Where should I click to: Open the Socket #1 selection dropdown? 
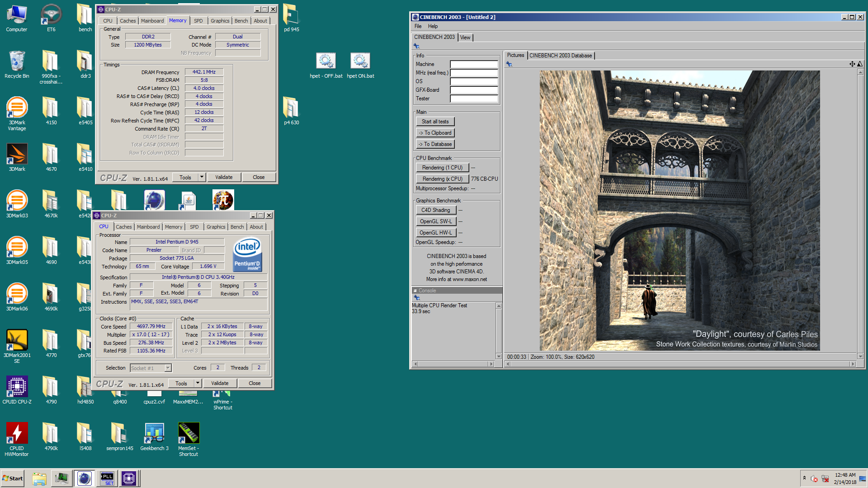(151, 368)
